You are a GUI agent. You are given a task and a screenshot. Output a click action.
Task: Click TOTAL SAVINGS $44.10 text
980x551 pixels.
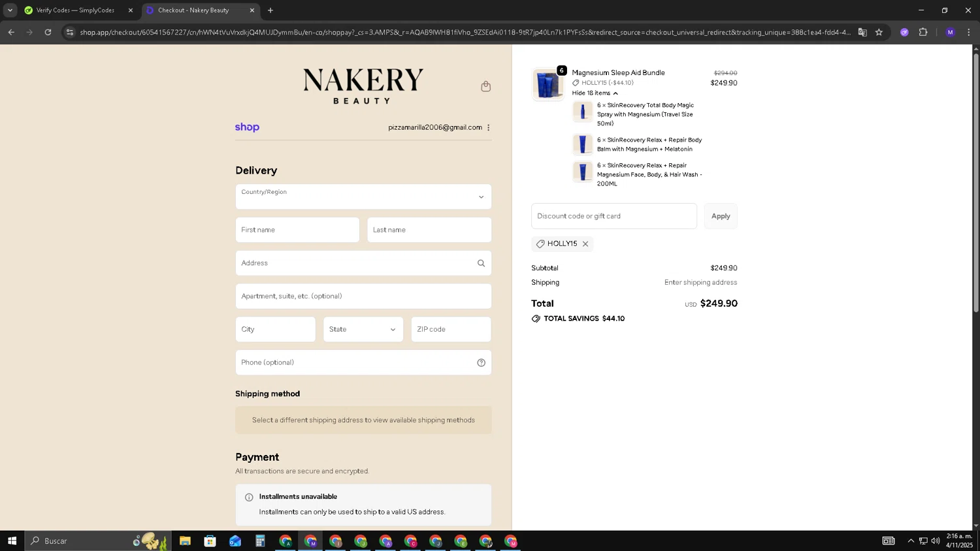584,319
